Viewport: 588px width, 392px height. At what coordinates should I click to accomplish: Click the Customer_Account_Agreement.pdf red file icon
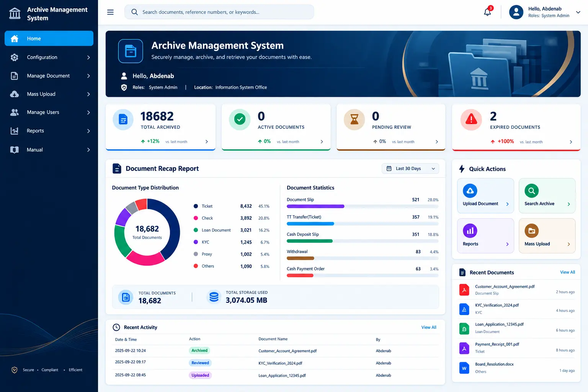pyautogui.click(x=464, y=290)
